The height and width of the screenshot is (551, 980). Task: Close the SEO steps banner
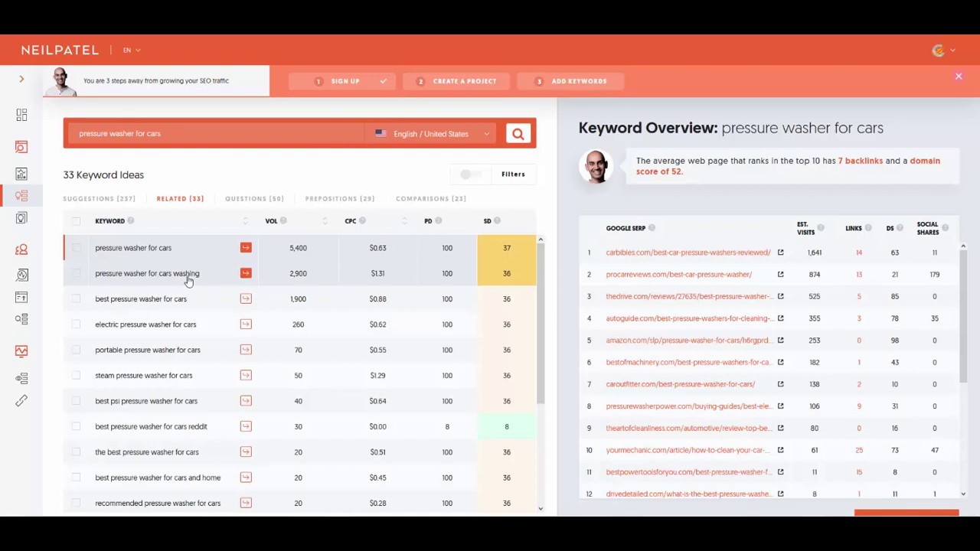click(x=959, y=77)
